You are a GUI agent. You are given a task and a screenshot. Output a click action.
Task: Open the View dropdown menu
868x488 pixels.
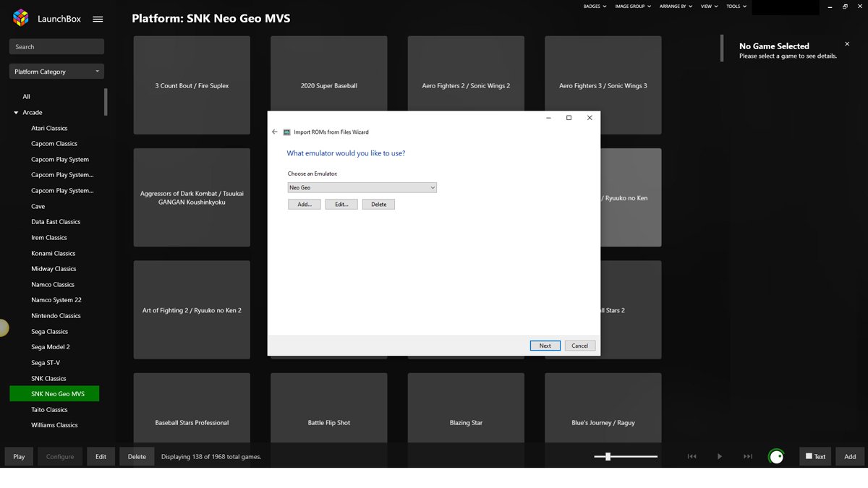pos(709,7)
